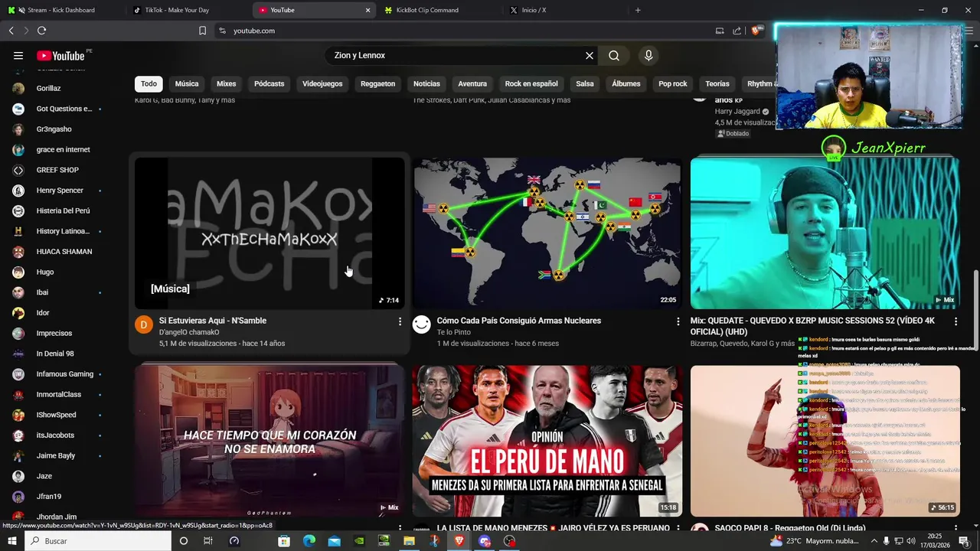Select the Todo filter chip
Viewport: 980px width, 551px height.
tap(149, 83)
